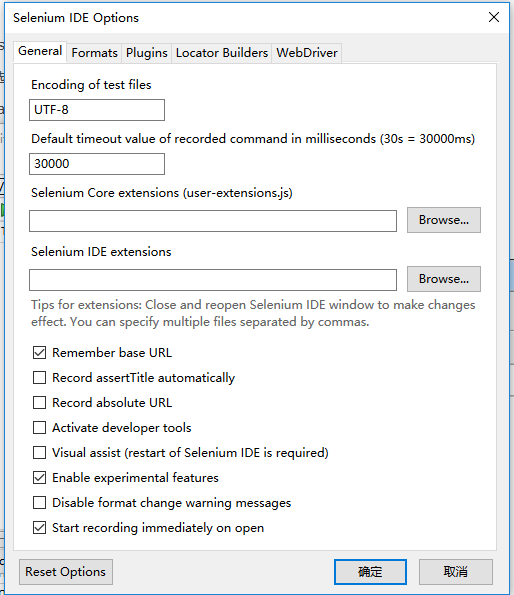Tick Disable format change warning messages
The image size is (514, 595).
pyautogui.click(x=39, y=503)
